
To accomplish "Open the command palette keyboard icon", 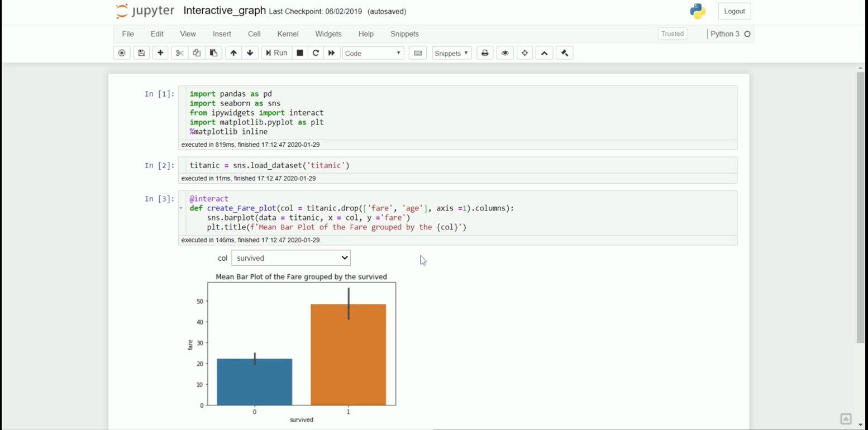I will 417,52.
